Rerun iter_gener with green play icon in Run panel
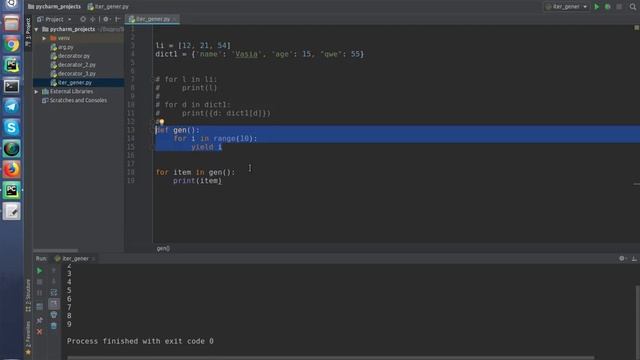The image size is (640, 360). pos(40,271)
